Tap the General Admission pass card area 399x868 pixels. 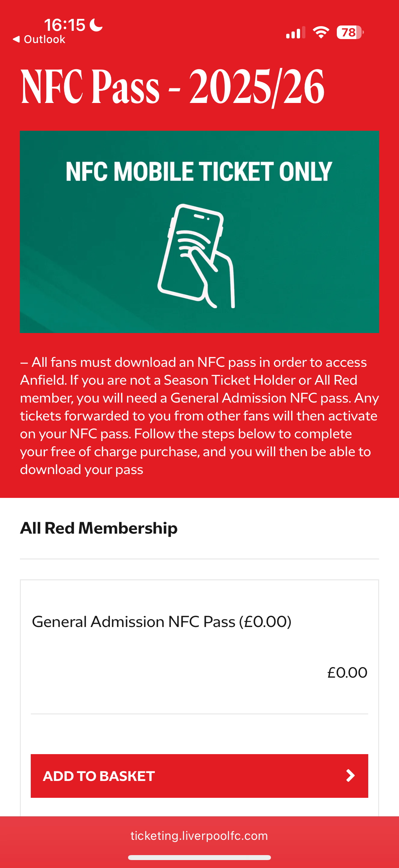click(199, 698)
